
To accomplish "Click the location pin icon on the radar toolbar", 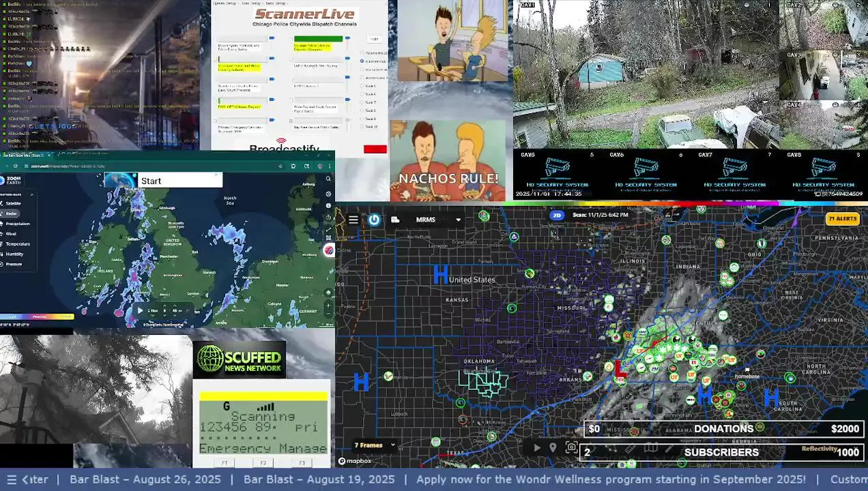I will pos(553,448).
